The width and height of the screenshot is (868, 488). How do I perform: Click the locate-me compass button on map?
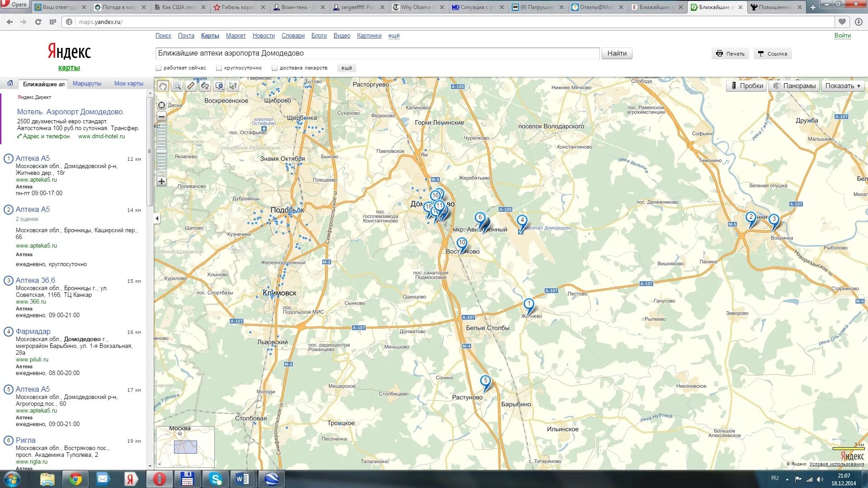pyautogui.click(x=161, y=105)
